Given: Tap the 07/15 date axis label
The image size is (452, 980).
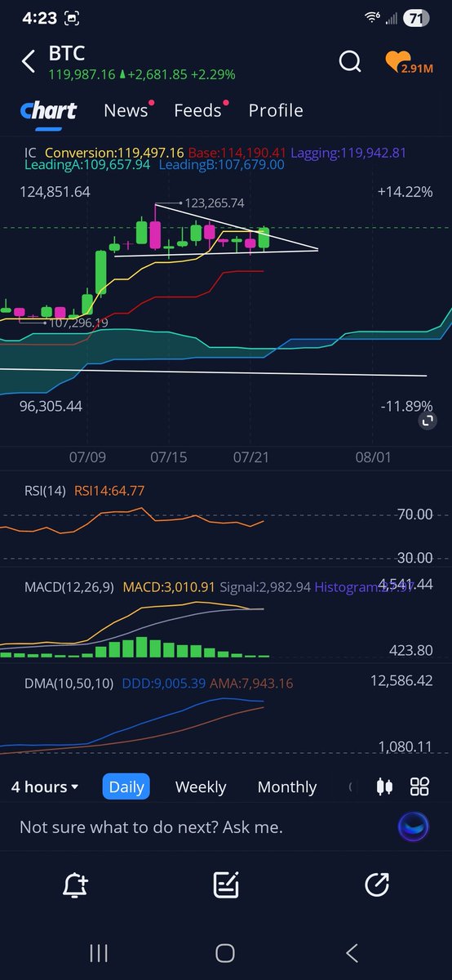Looking at the screenshot, I should click(x=170, y=457).
